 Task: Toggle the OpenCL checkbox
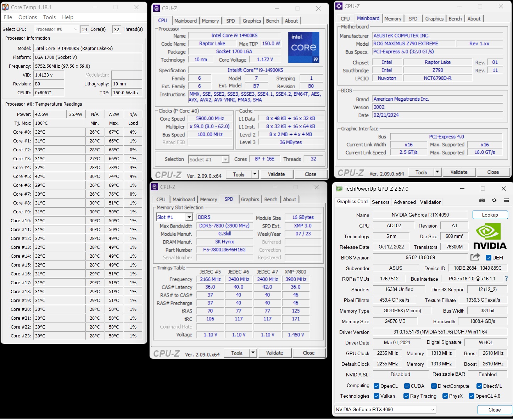tap(377, 386)
